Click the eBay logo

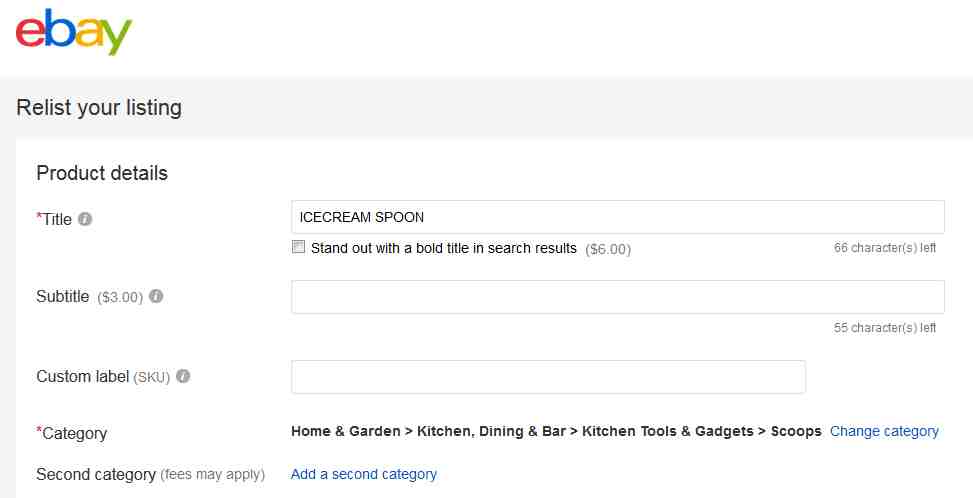tap(74, 32)
